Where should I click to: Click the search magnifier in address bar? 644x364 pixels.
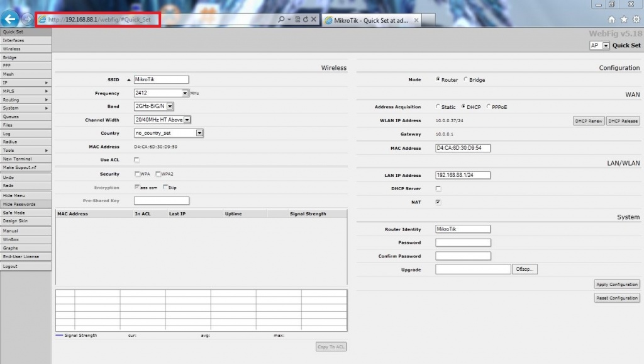(282, 20)
